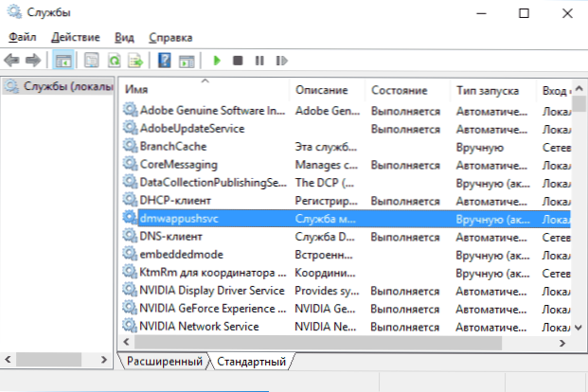
Task: Click the services list vertical scrollbar thumb
Action: [579, 103]
